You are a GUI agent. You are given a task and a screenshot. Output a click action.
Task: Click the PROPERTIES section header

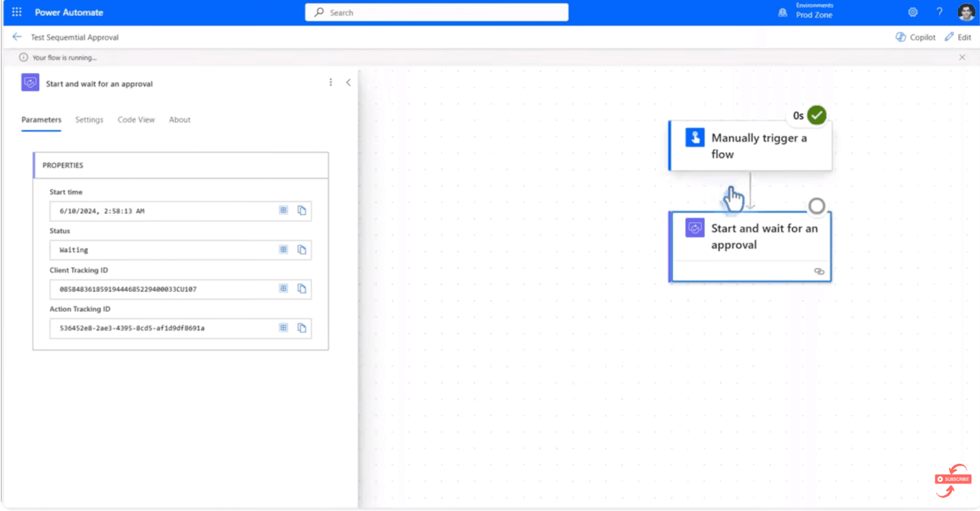click(x=181, y=165)
